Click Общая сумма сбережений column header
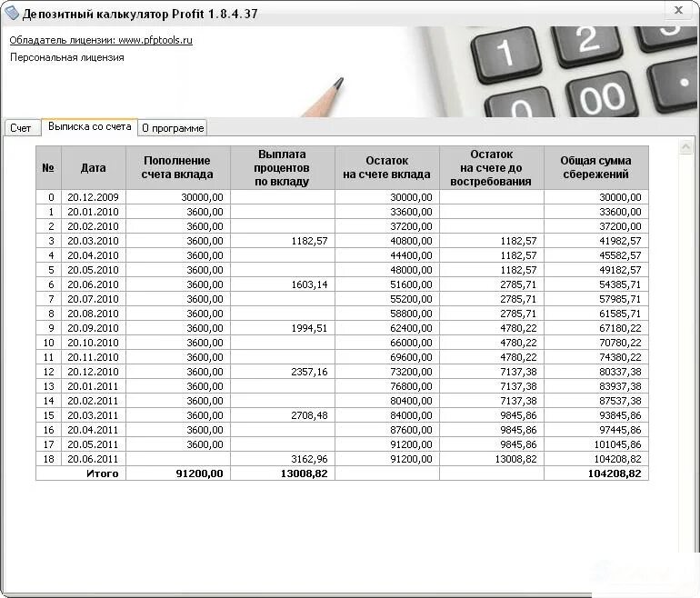The width and height of the screenshot is (700, 598). point(596,168)
